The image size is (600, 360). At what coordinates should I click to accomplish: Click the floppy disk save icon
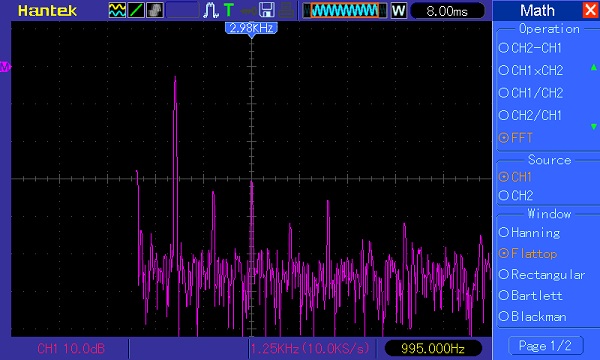267,10
